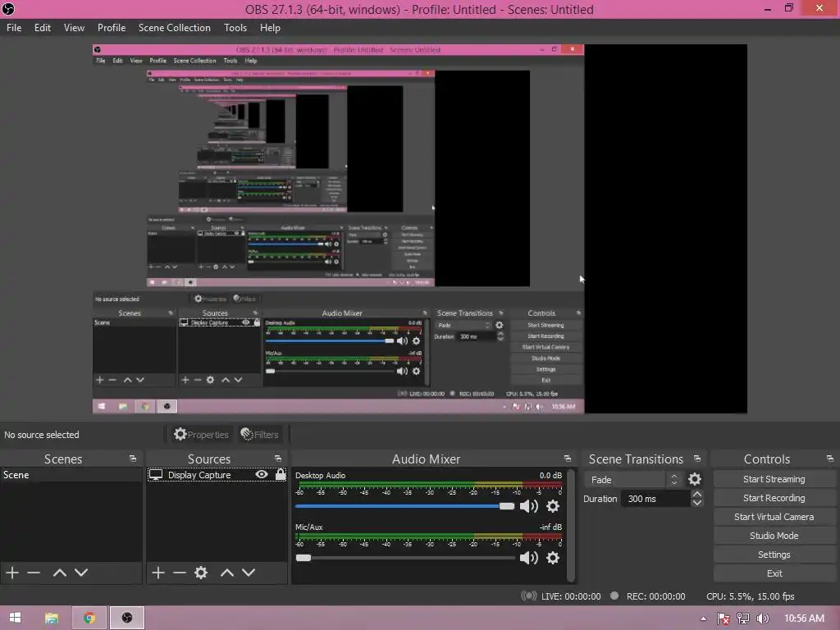Click the OBS logo in title bar
This screenshot has height=630, width=840.
coord(8,8)
